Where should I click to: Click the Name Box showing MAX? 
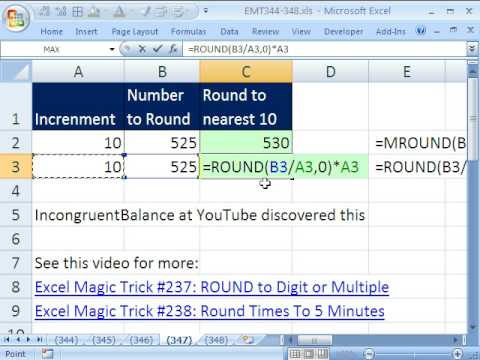tap(55, 49)
